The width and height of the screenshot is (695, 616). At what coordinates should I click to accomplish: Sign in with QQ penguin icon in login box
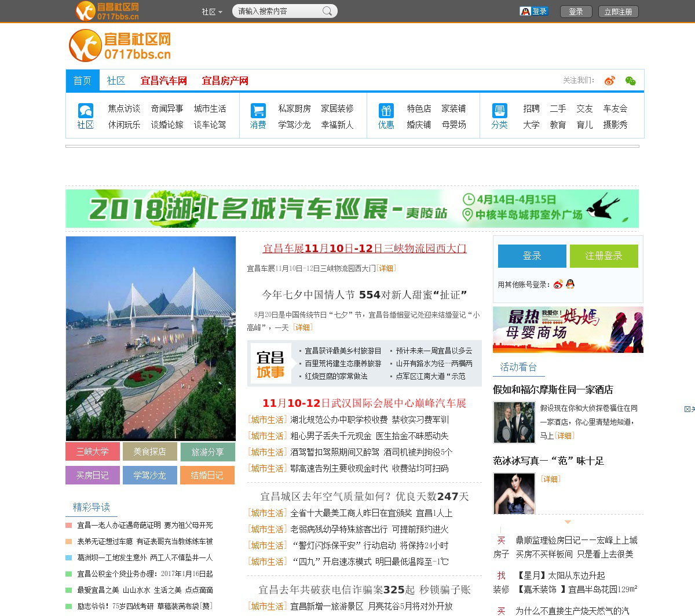(x=570, y=284)
